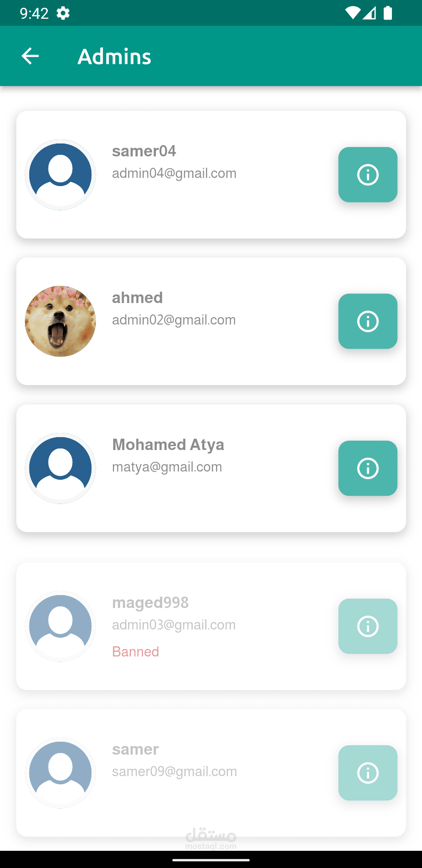Click maged998's faded profile avatar
This screenshot has height=868, width=422.
(61, 626)
